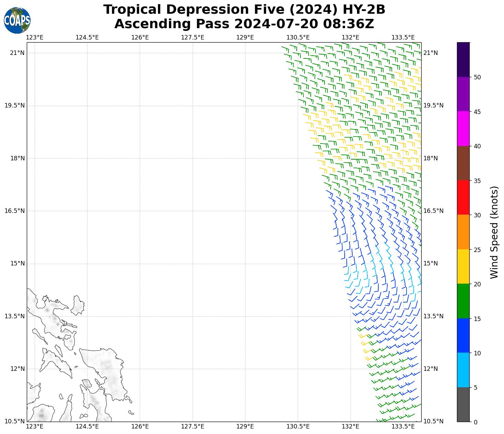Select the magenta 40–45 knots swatch
Screen dimensions: 504x434
pyautogui.click(x=463, y=128)
